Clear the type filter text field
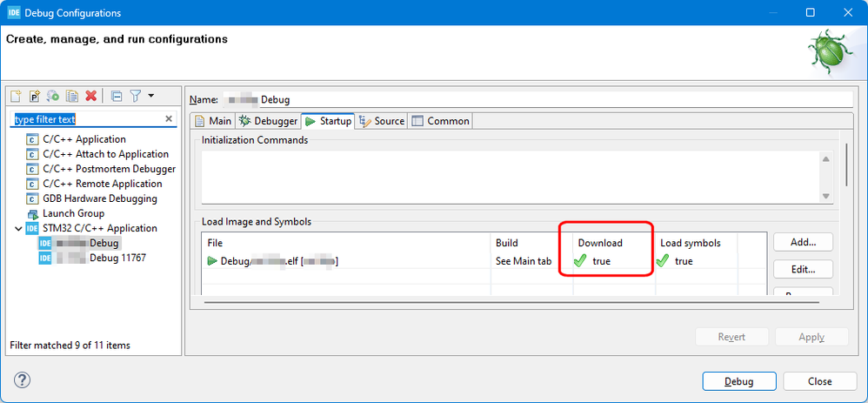Viewport: 868px width, 403px height. click(169, 118)
